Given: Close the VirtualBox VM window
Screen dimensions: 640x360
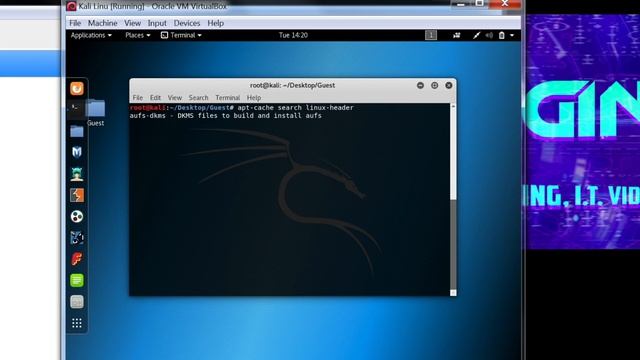Looking at the screenshot, I should (505, 4).
